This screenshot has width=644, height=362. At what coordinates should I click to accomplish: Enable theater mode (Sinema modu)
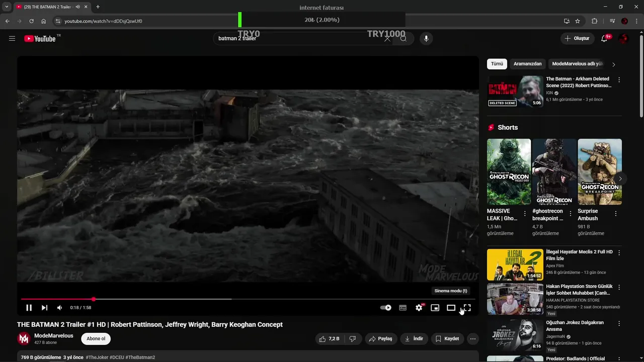451,308
